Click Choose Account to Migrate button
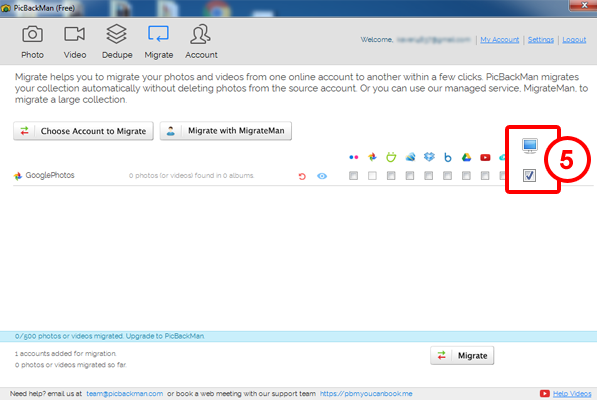The height and width of the screenshot is (400, 597). pyautogui.click(x=83, y=131)
